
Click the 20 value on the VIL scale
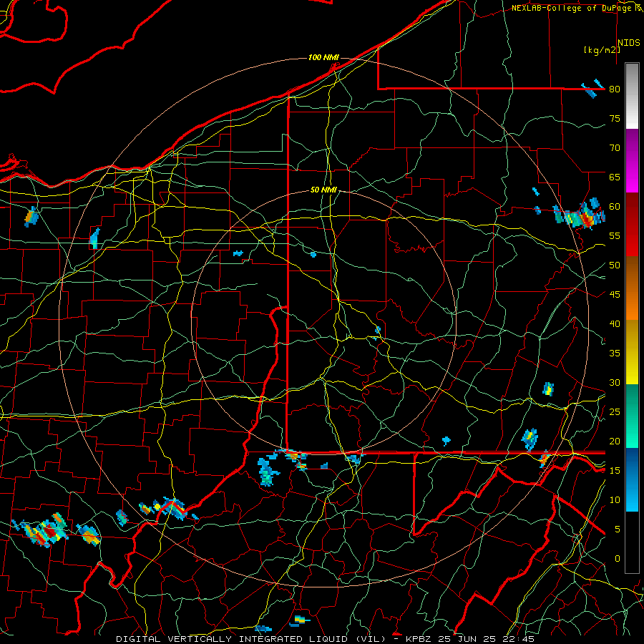click(x=615, y=441)
